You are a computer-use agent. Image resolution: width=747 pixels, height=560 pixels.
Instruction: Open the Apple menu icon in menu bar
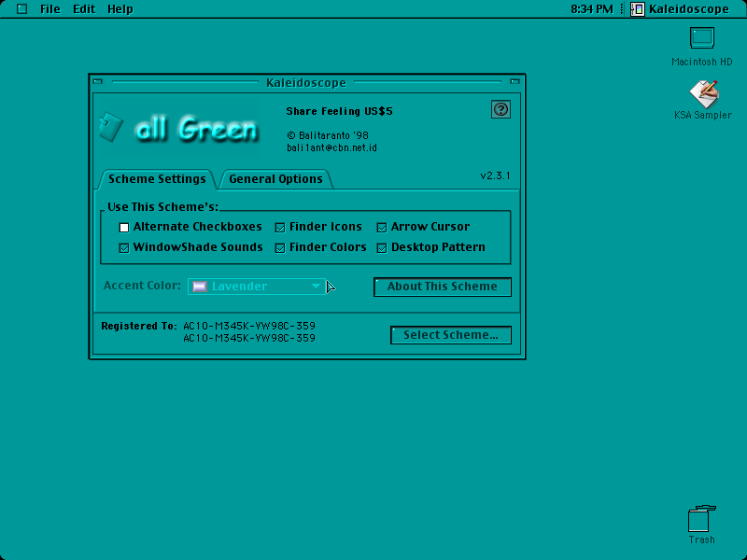(21, 8)
